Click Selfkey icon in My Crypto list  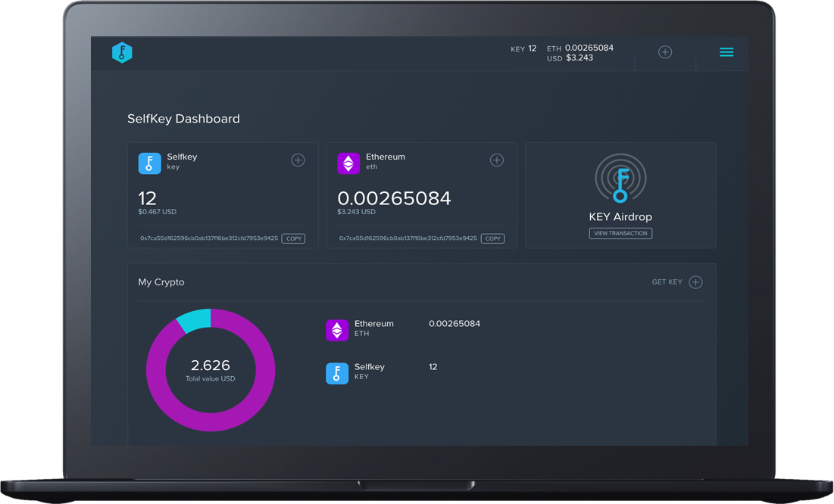click(x=336, y=373)
